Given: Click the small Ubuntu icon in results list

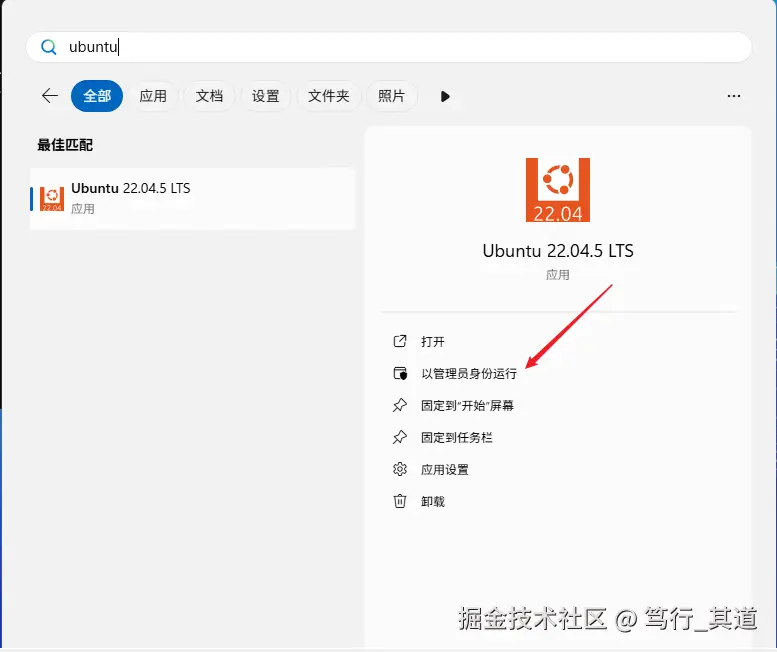Looking at the screenshot, I should 52,199.
